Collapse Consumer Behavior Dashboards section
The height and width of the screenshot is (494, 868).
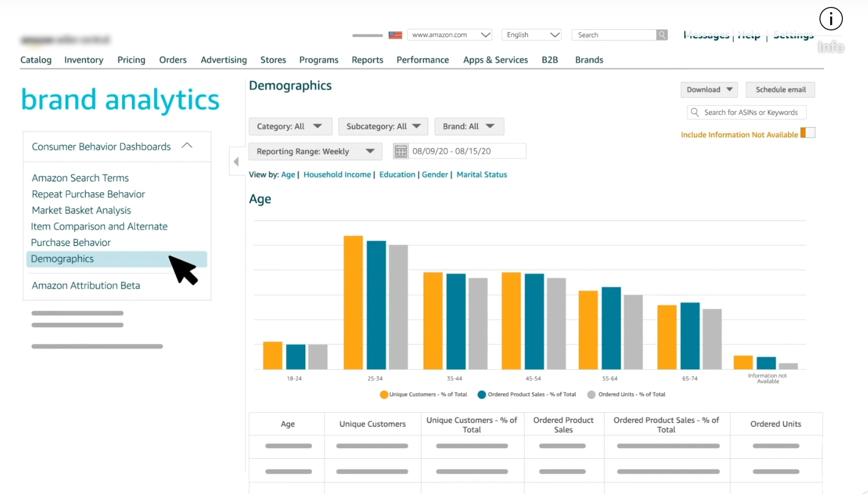point(187,146)
